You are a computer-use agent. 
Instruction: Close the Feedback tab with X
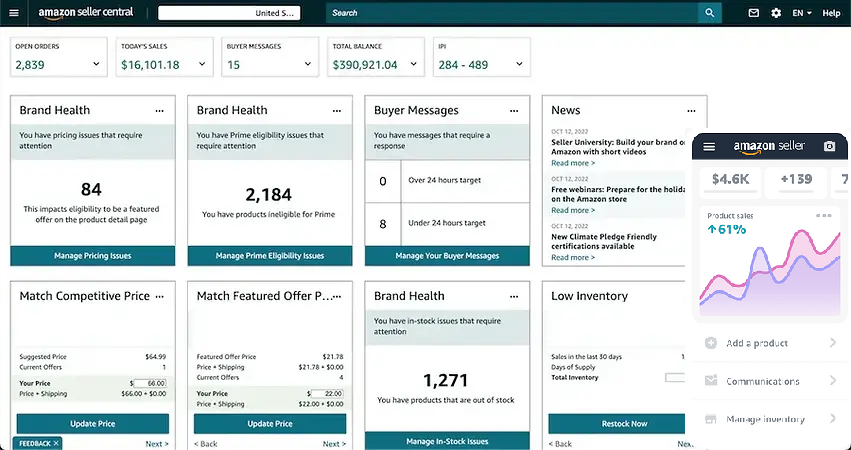point(56,443)
